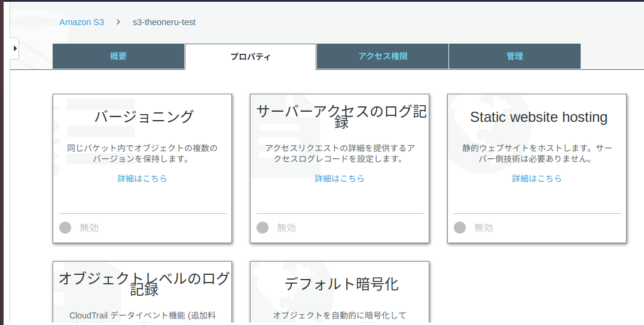Viewport: 644px width, 325px height.
Task: Open the アクセス権限 tab
Action: pos(383,56)
